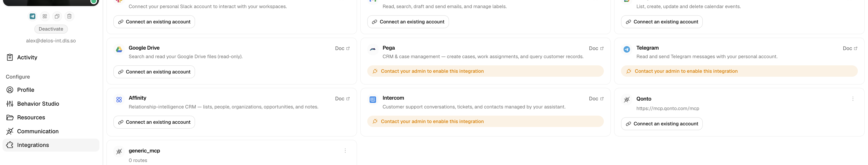The height and width of the screenshot is (165, 868).
Task: Click the alex@delos-int.dls.so email text
Action: pos(51,41)
